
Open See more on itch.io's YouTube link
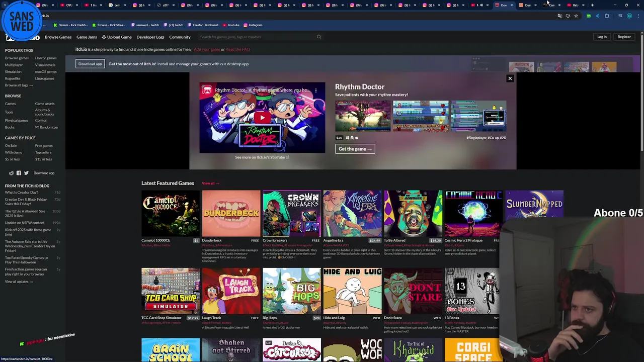click(x=262, y=157)
